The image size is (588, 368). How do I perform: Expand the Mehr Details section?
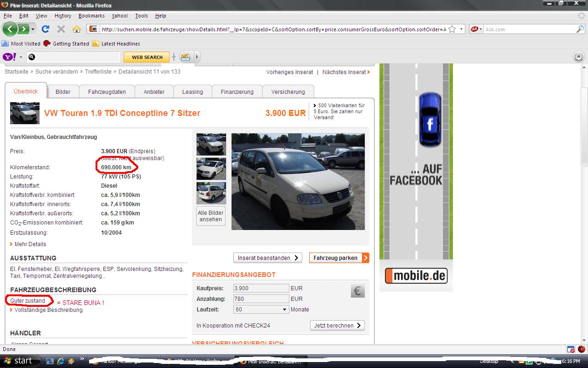[30, 244]
